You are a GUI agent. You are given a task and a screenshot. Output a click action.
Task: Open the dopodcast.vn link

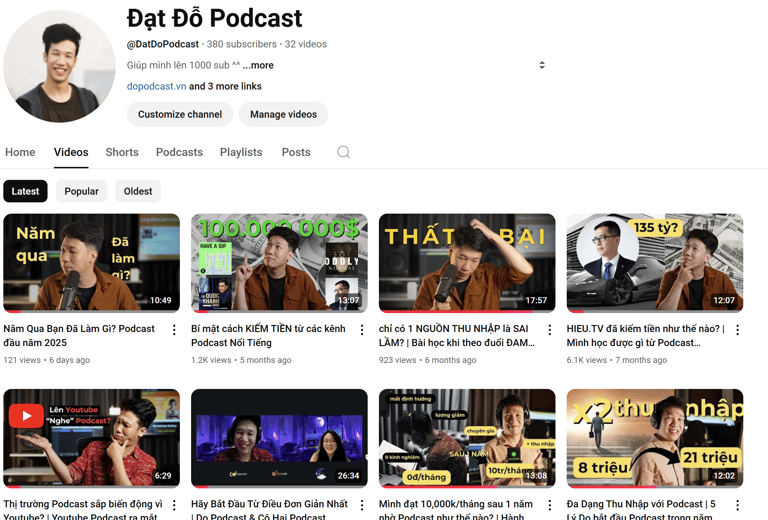[x=156, y=86]
